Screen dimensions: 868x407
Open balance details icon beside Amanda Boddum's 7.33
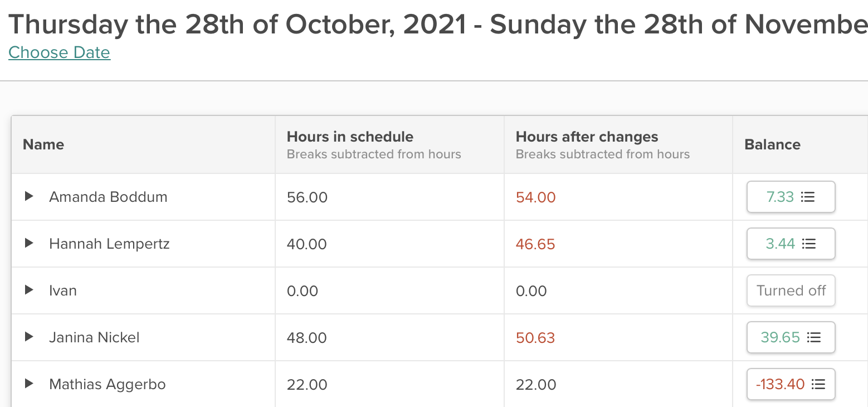[x=809, y=197]
